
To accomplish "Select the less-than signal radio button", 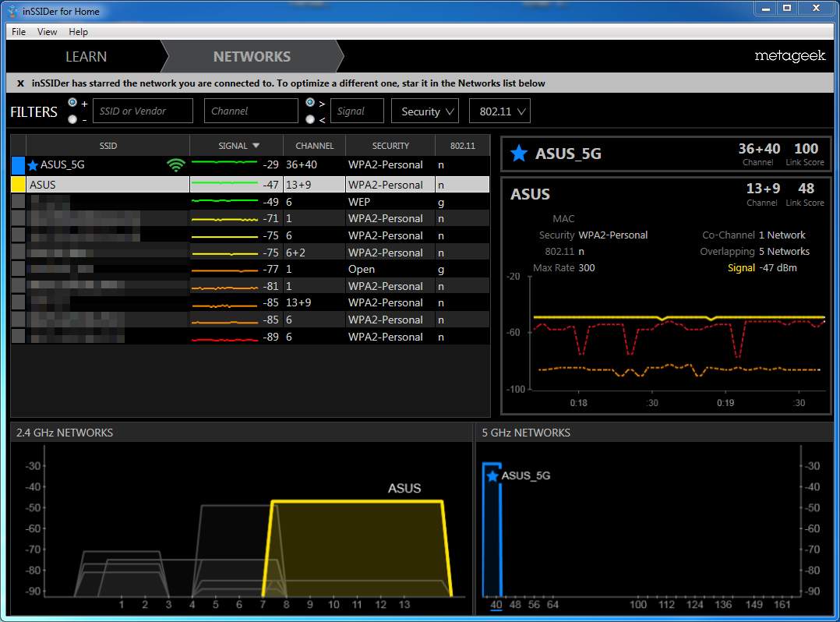I will point(310,119).
